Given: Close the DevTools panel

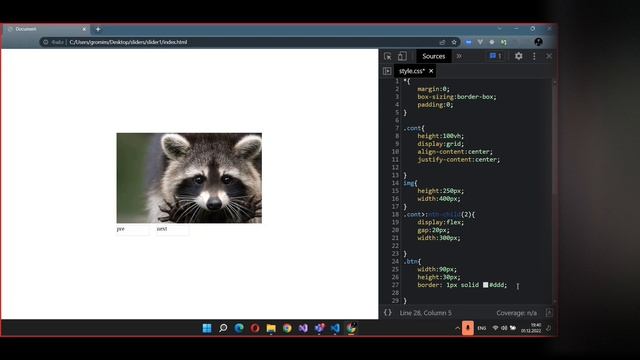Looking at the screenshot, I should pos(549,56).
